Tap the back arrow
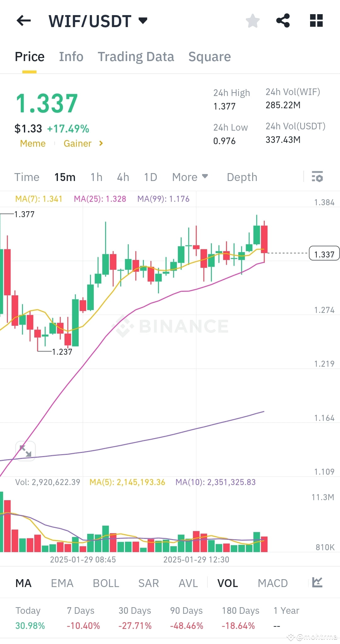 (23, 20)
